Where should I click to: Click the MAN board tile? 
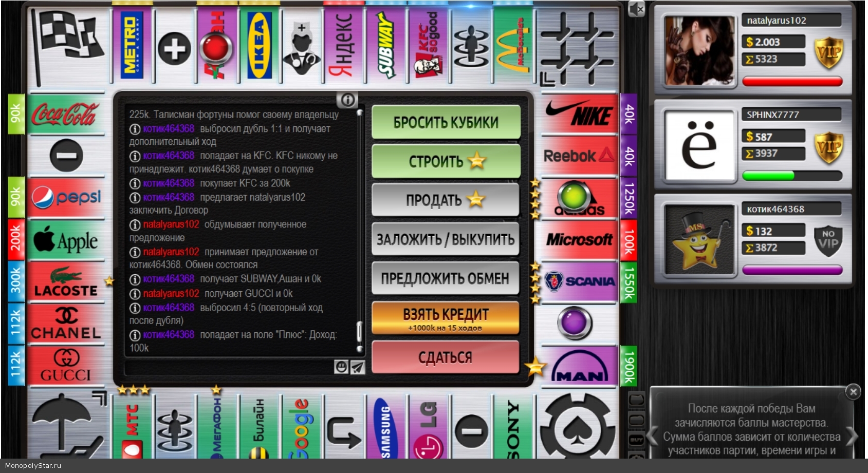580,366
